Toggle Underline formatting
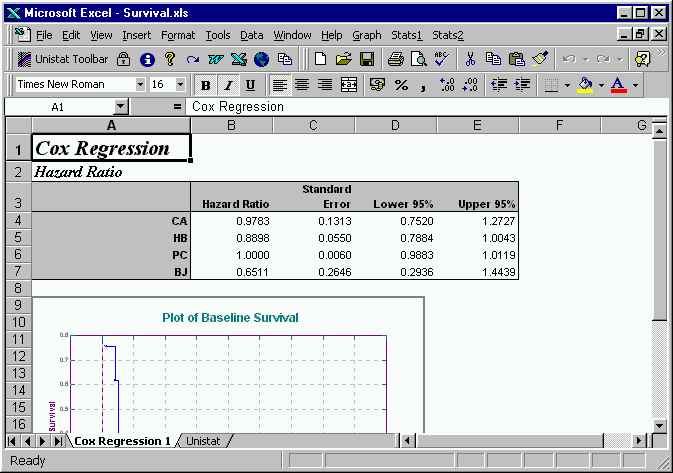Image resolution: width=673 pixels, height=473 pixels. click(250, 85)
